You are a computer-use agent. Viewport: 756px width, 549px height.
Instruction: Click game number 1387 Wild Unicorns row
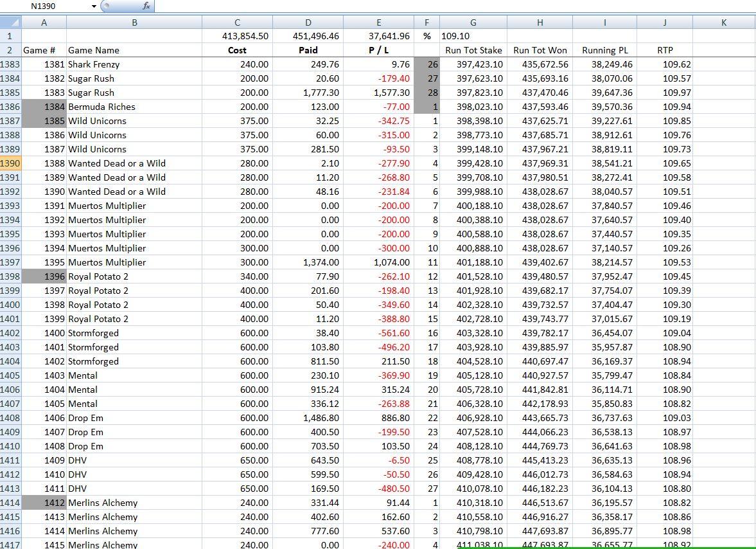(x=44, y=149)
